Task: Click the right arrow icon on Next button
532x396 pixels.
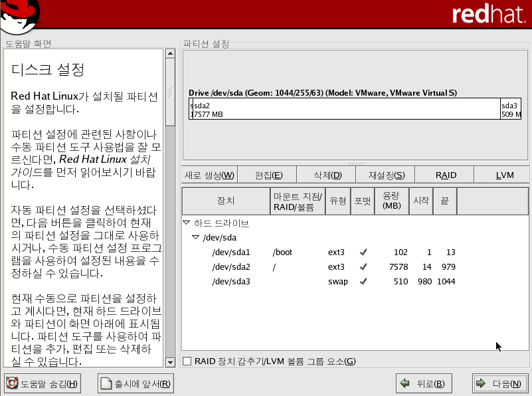Action: click(481, 383)
